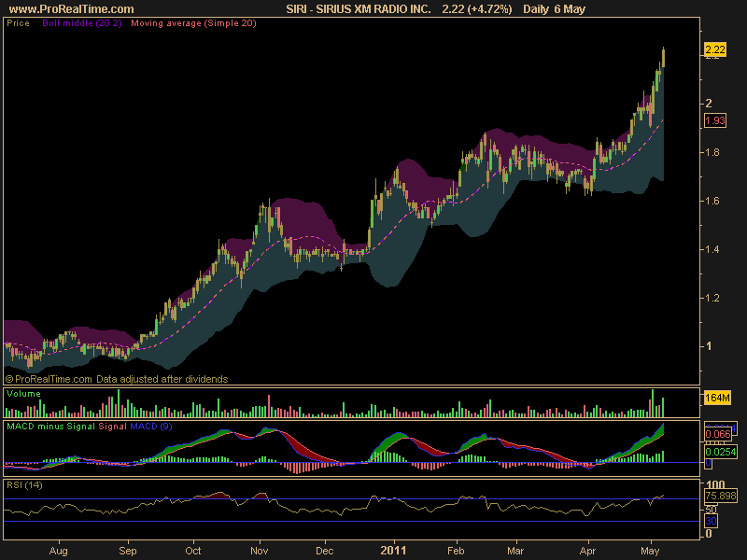Click the 0.0254 MACD histogram value tag
Viewport: 747px width, 560px height.
[720, 451]
